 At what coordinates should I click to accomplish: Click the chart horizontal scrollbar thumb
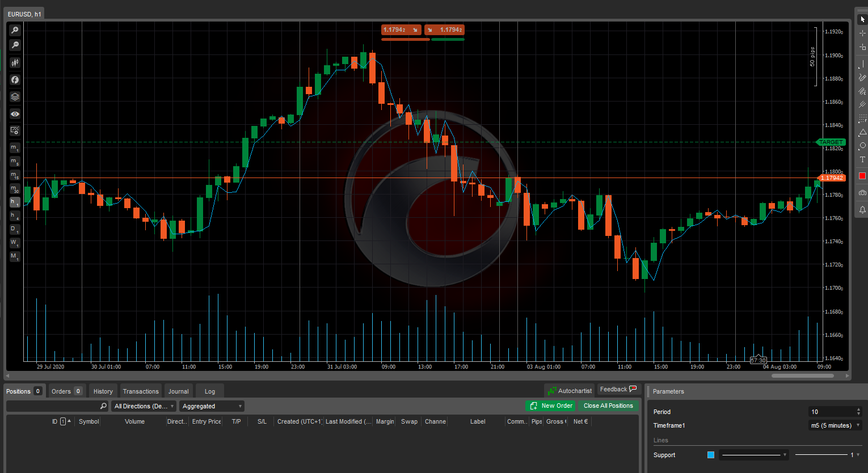click(803, 375)
